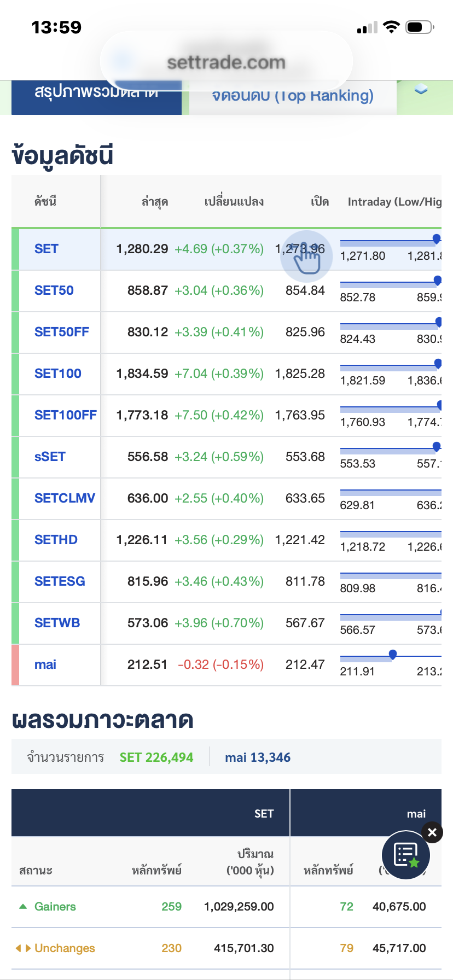This screenshot has width=453, height=980.
Task: Click the SET intraday range marker
Action: click(436, 238)
